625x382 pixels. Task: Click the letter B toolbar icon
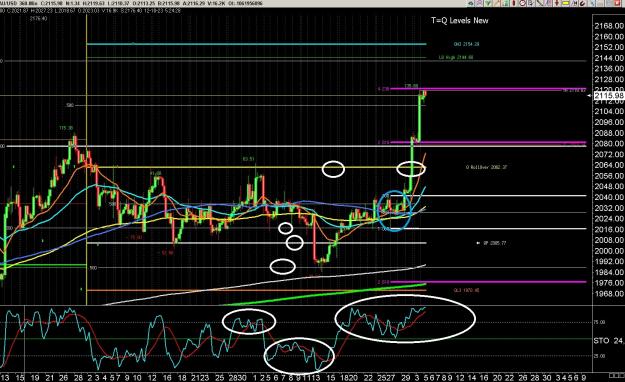[531, 3]
